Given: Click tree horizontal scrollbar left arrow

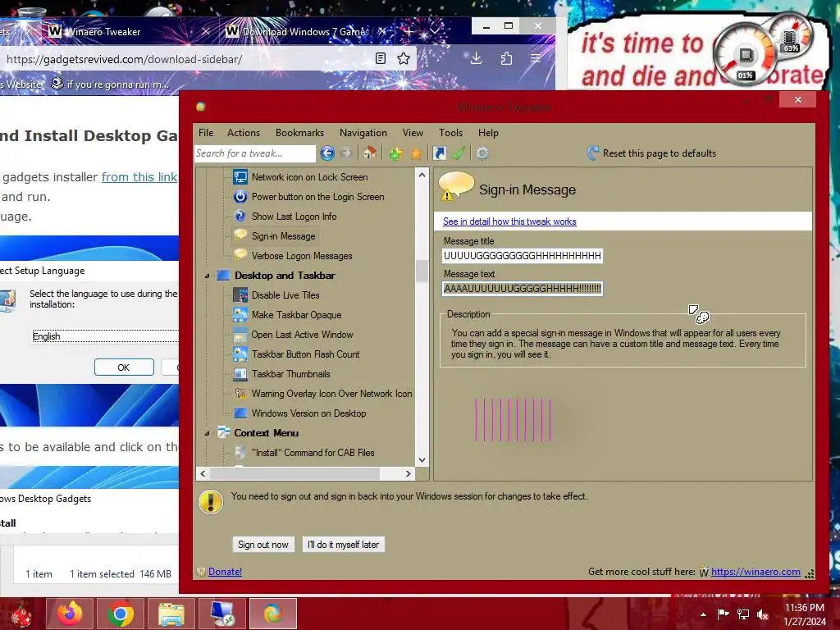Looking at the screenshot, I should (203, 473).
